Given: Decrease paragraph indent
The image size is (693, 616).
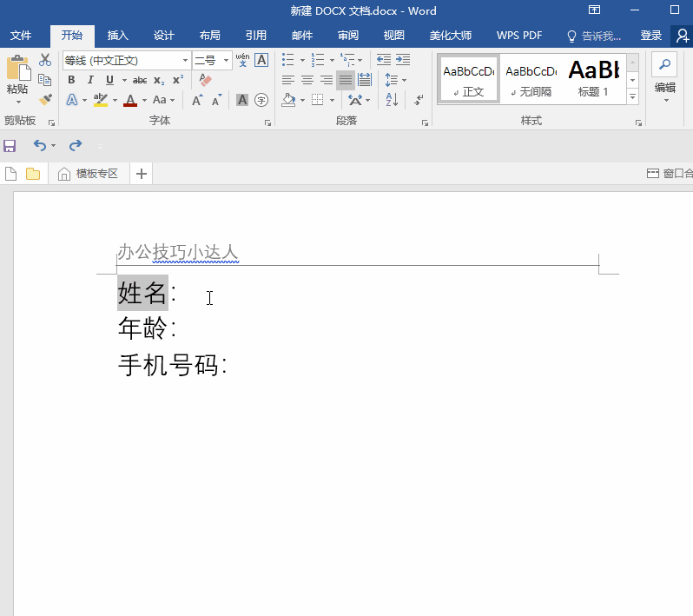Looking at the screenshot, I should click(384, 60).
